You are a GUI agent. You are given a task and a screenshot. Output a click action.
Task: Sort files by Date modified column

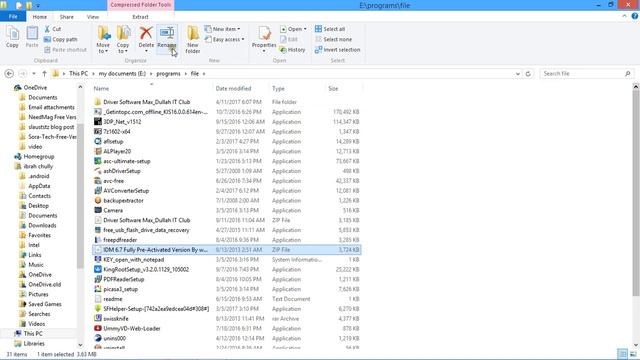click(x=233, y=88)
